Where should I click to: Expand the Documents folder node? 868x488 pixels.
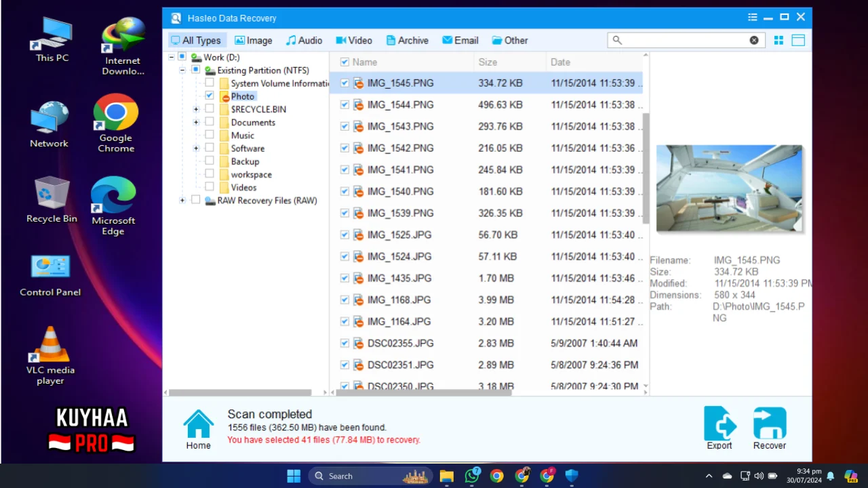pyautogui.click(x=196, y=122)
